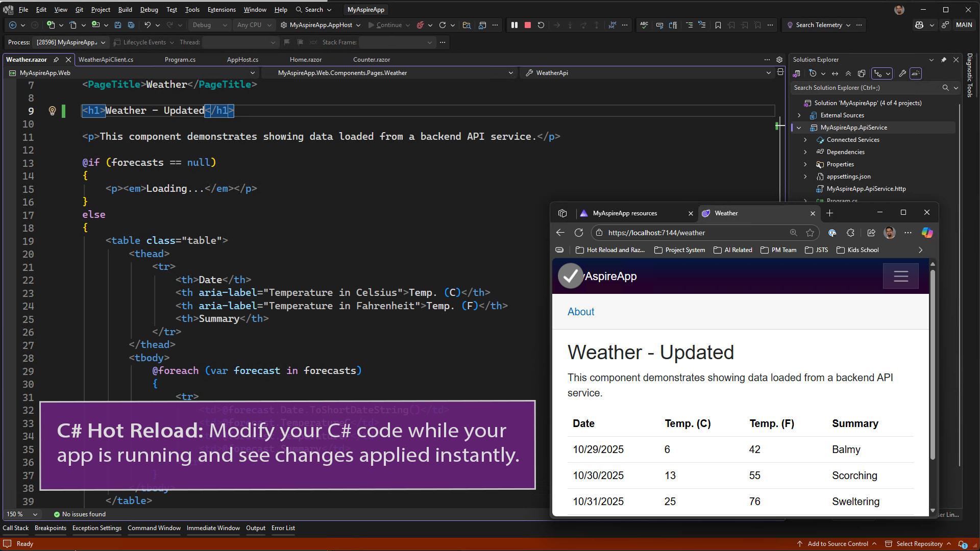
Task: Open the Git menu
Action: [79, 9]
